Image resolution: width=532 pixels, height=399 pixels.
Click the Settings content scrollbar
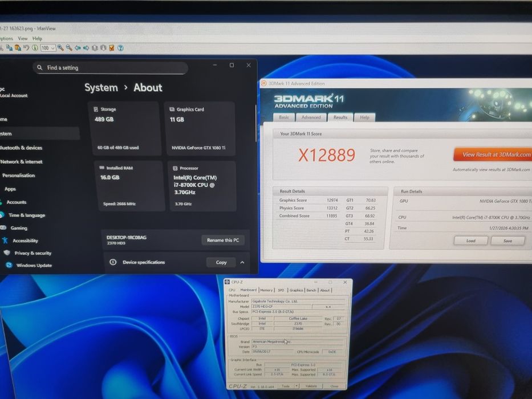click(x=255, y=123)
